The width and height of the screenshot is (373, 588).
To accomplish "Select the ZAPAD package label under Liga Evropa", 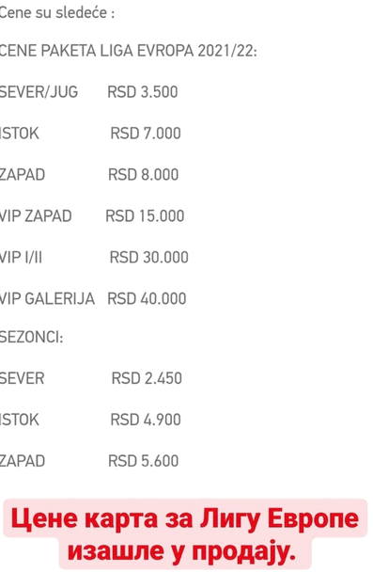I will coord(23,175).
